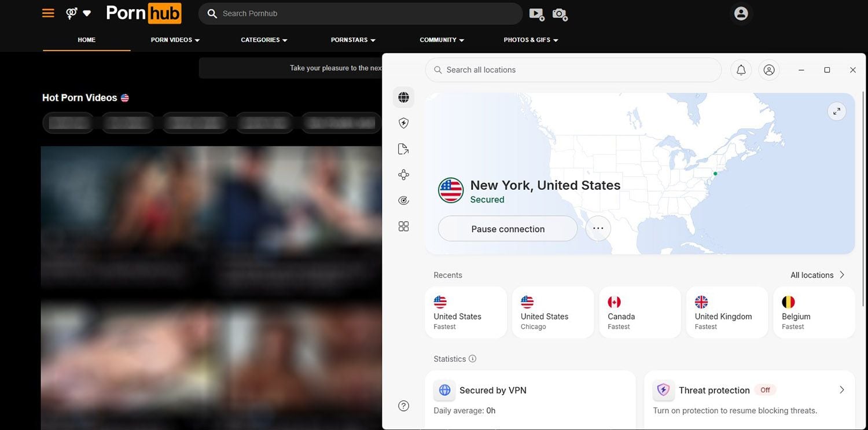Image resolution: width=868 pixels, height=430 pixels.
Task: Click the Threat protection card shield icon
Action: 663,390
